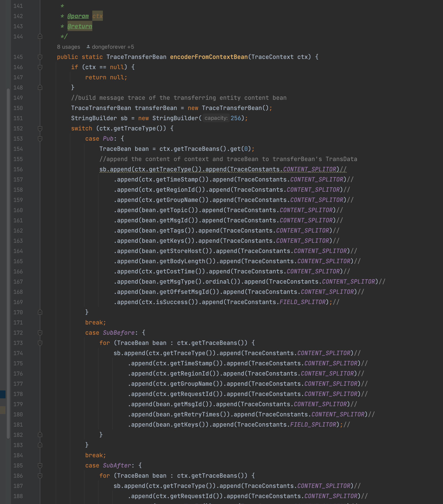Open the 8 usages reference list
Viewport: 443px width, 504px height.
[x=68, y=47]
